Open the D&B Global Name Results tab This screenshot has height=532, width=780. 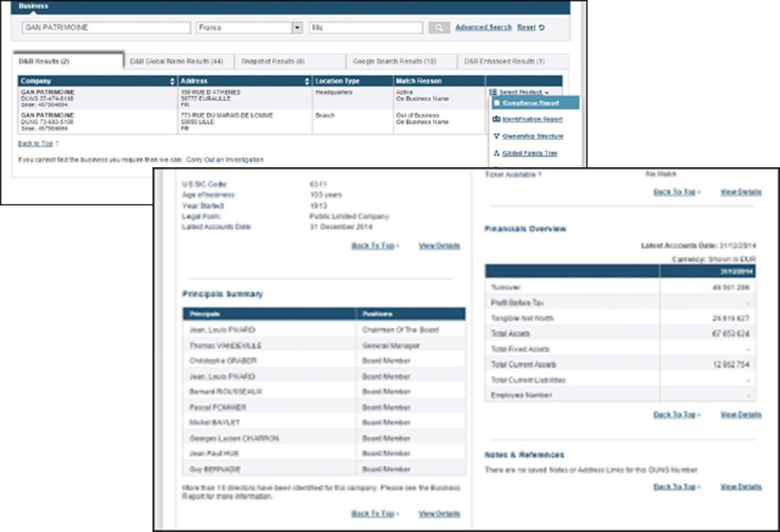pos(176,62)
